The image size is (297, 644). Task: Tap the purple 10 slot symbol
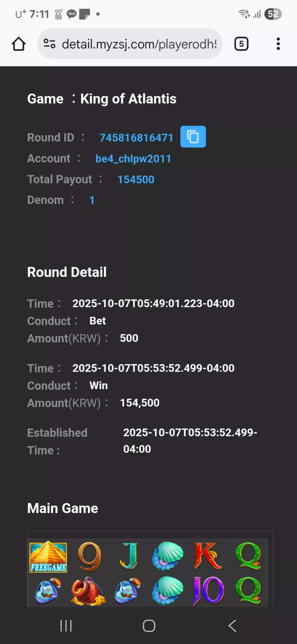pyautogui.click(x=209, y=590)
